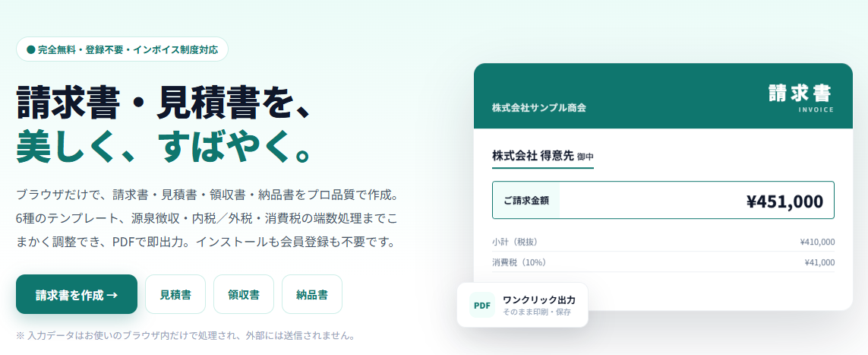Click the green dot in the top badge

[31, 50]
